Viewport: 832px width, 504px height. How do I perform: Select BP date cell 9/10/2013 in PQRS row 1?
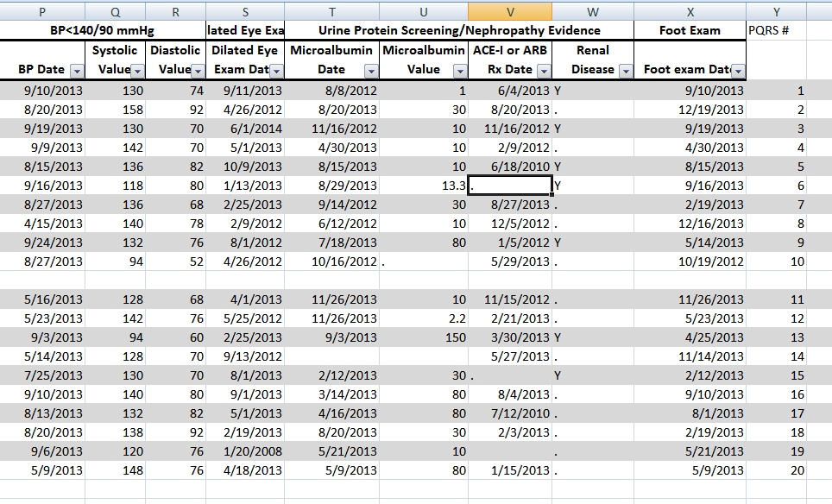coord(42,91)
